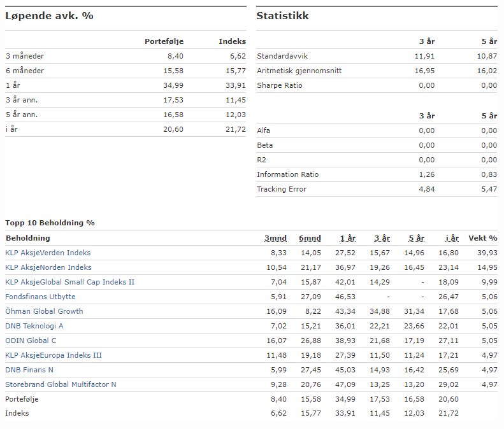Select the 6 måneder row label
This screenshot has width=504, height=429.
click(25, 71)
